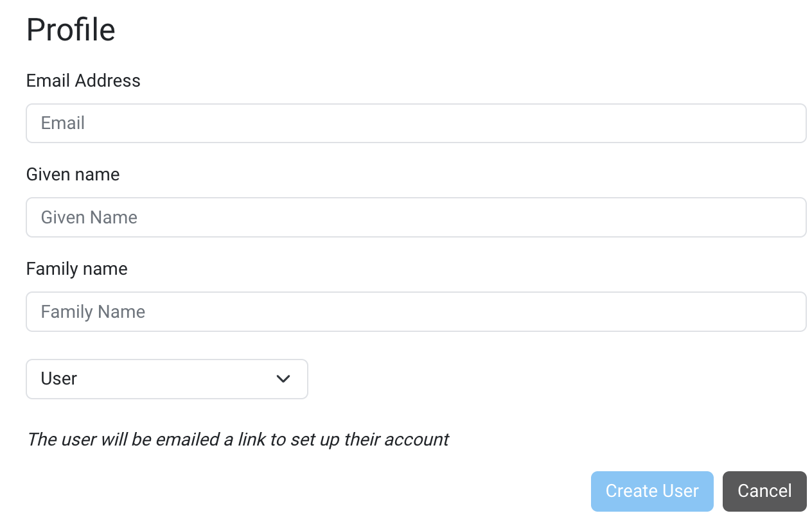
Task: Open the User role dropdown
Action: point(166,379)
